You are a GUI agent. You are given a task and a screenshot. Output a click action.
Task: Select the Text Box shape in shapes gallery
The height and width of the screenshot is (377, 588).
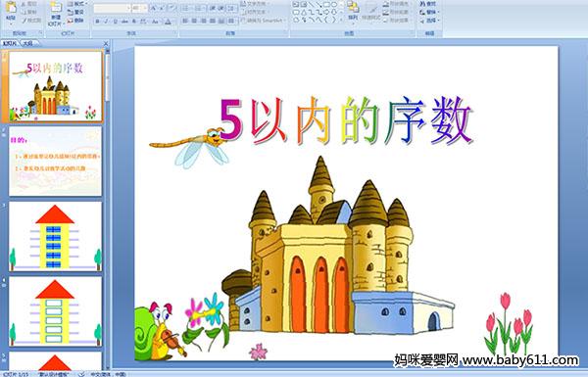coord(296,5)
